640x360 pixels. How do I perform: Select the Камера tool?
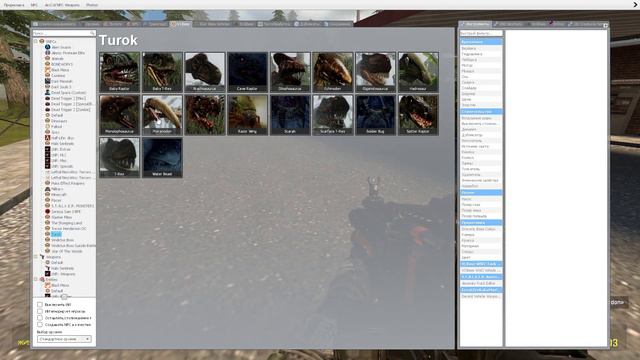pos(481,235)
